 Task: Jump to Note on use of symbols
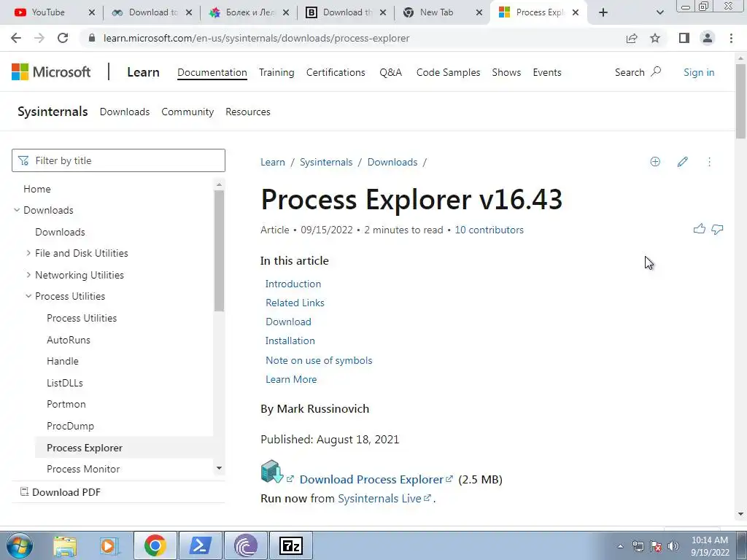click(x=319, y=360)
